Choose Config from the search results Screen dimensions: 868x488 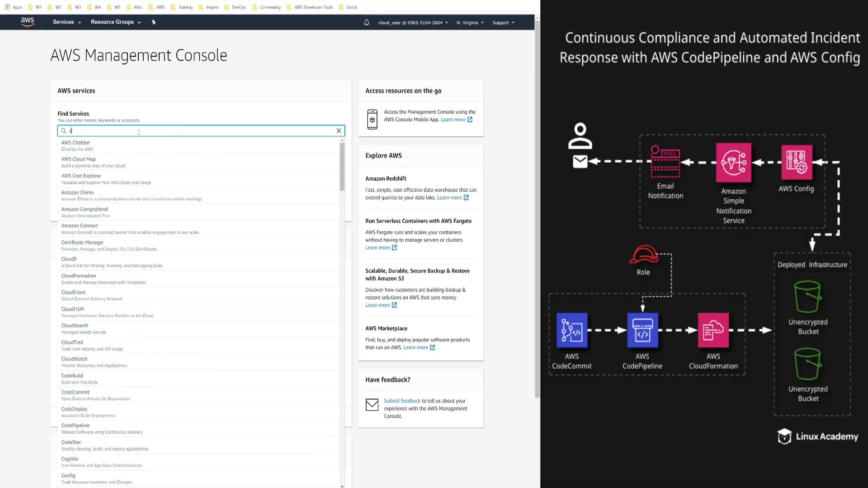(68, 475)
